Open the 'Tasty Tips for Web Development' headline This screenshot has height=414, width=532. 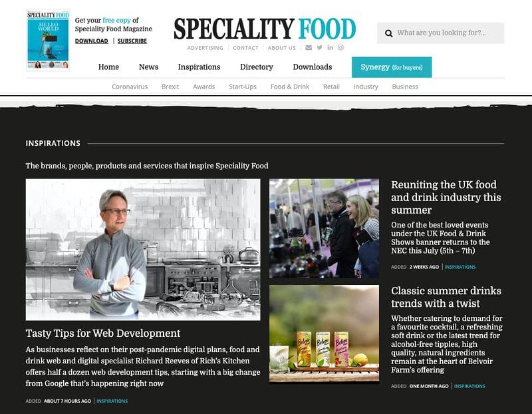(103, 333)
